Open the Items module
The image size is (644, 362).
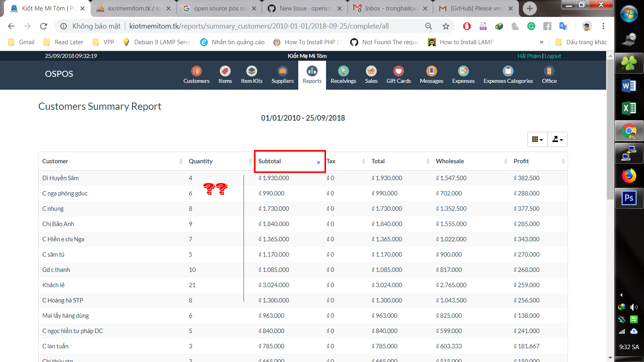click(225, 75)
